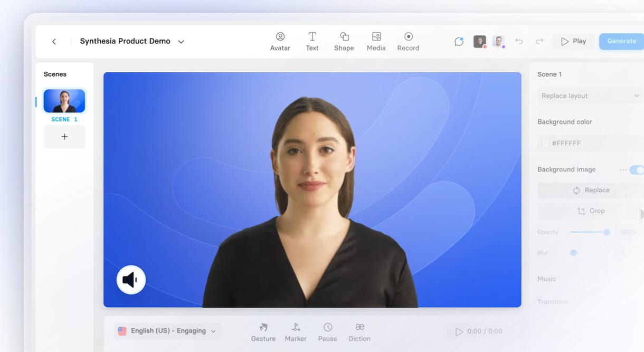644x352 pixels.
Task: Open the English (US) - Engaging voice dropdown
Action: (x=167, y=331)
